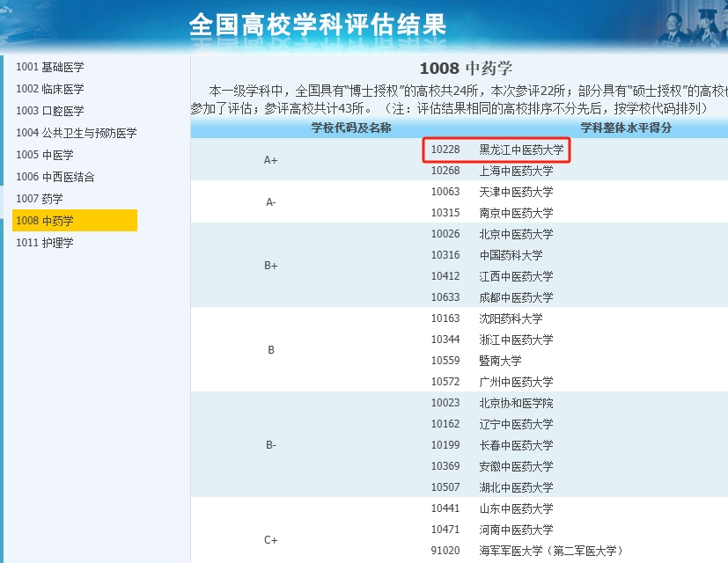Click school code 10507
The width and height of the screenshot is (728, 563).
point(445,487)
